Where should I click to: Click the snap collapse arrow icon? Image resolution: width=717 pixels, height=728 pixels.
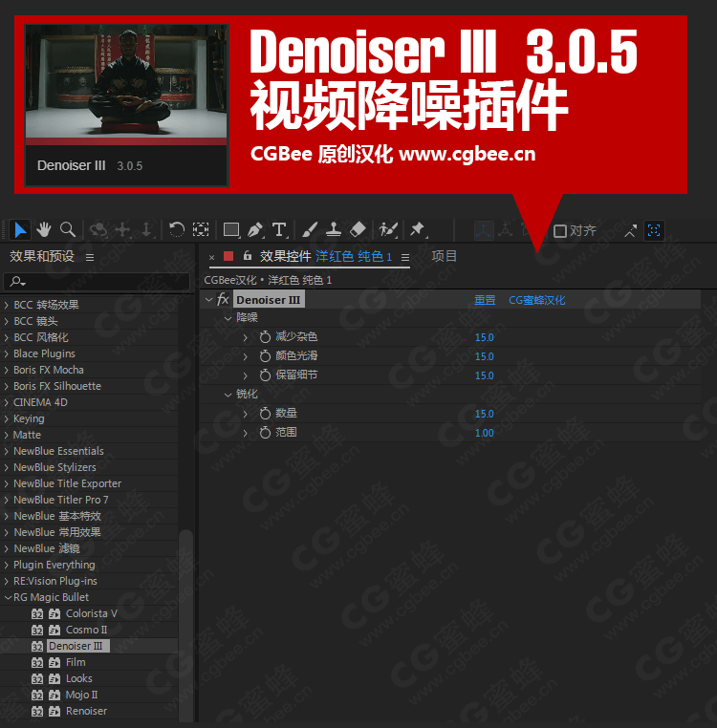coord(630,231)
